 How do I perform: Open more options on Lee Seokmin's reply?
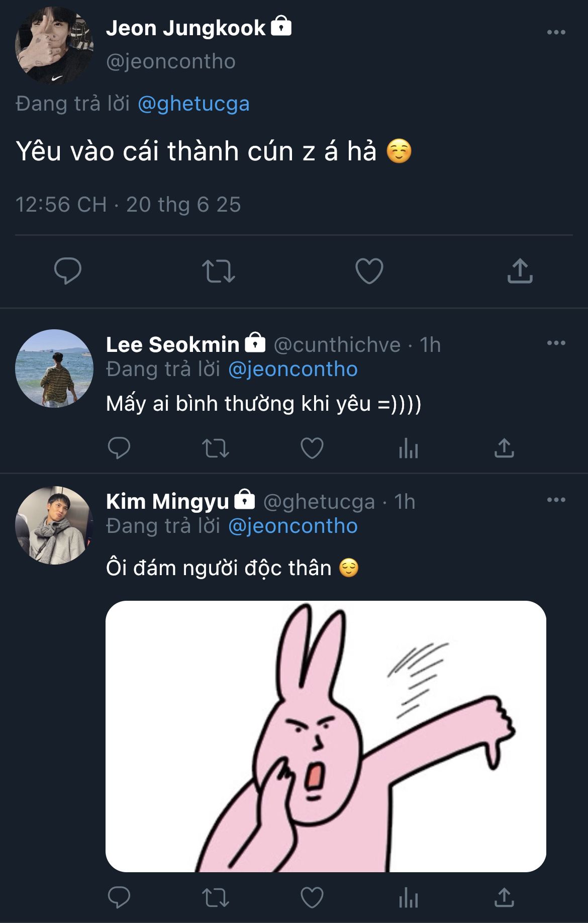point(556,343)
